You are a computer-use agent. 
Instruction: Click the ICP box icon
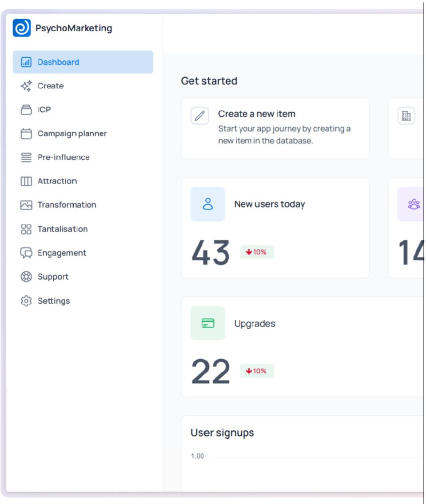[x=26, y=110]
